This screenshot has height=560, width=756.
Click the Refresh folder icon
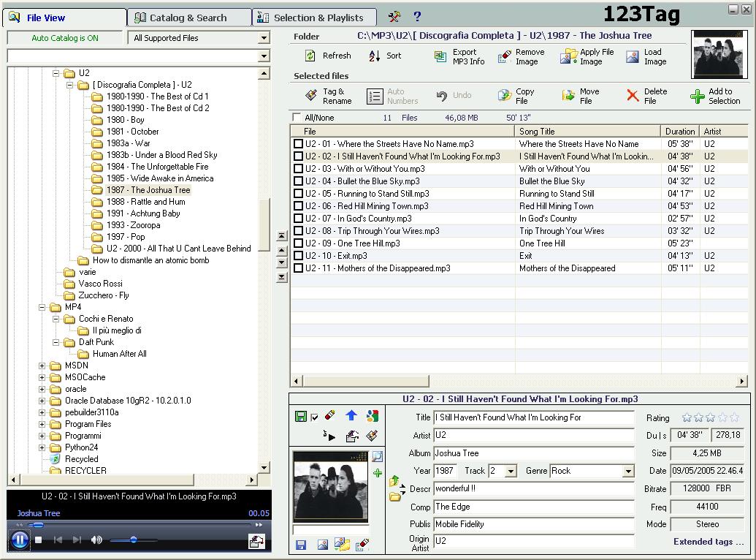click(x=310, y=56)
